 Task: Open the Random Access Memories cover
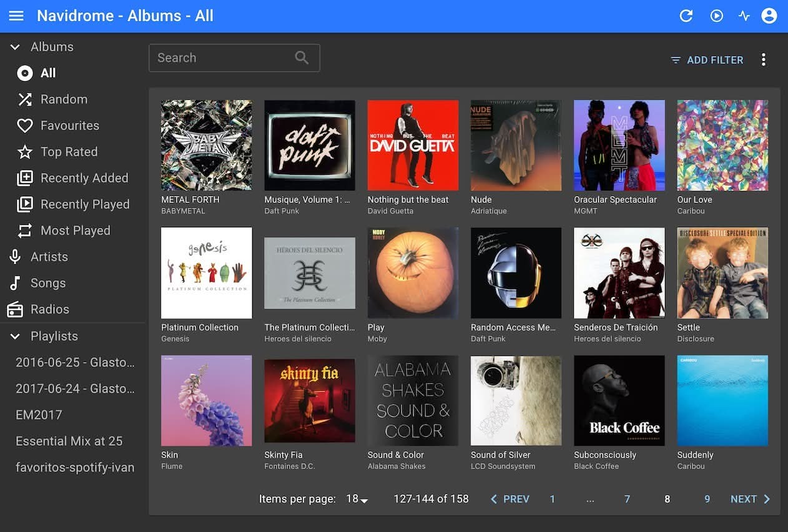pos(516,273)
